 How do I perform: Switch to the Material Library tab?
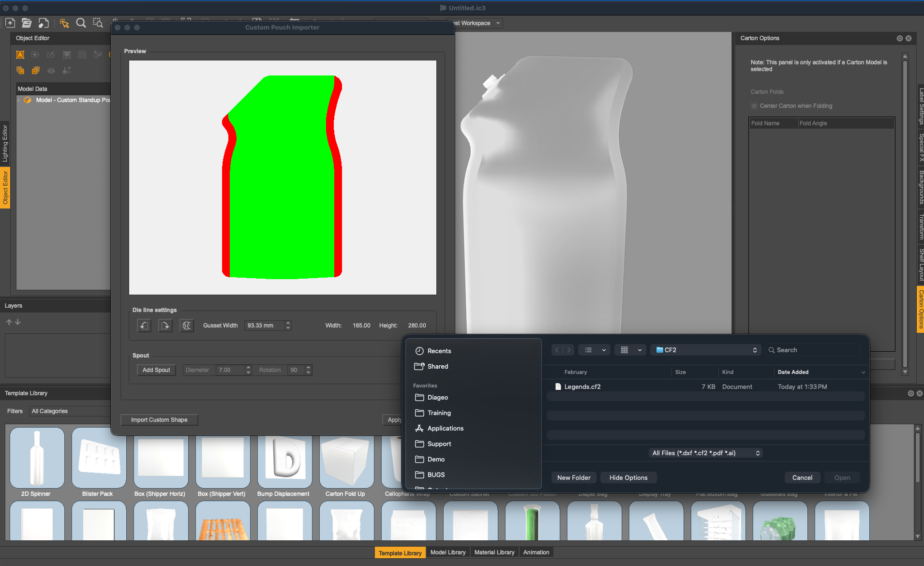point(494,552)
